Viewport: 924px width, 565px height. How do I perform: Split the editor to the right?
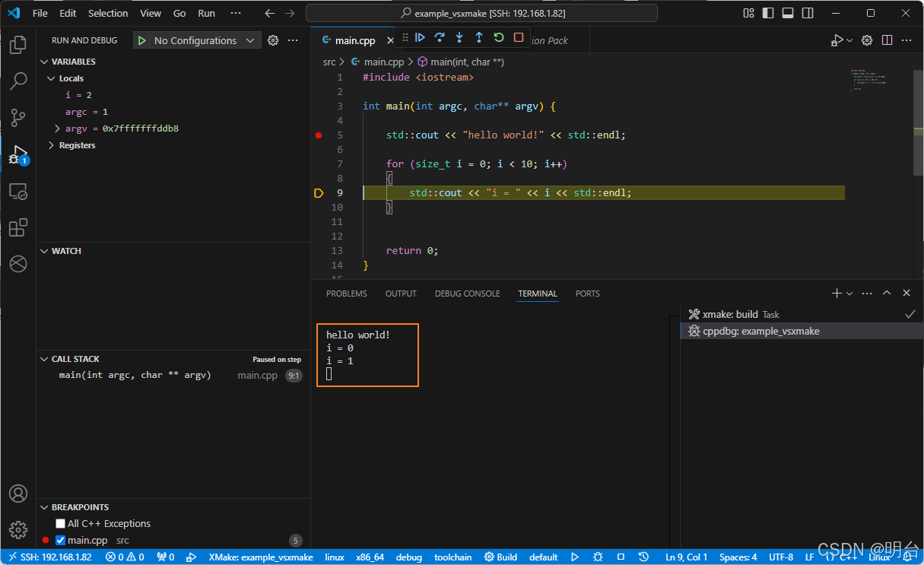coord(886,40)
